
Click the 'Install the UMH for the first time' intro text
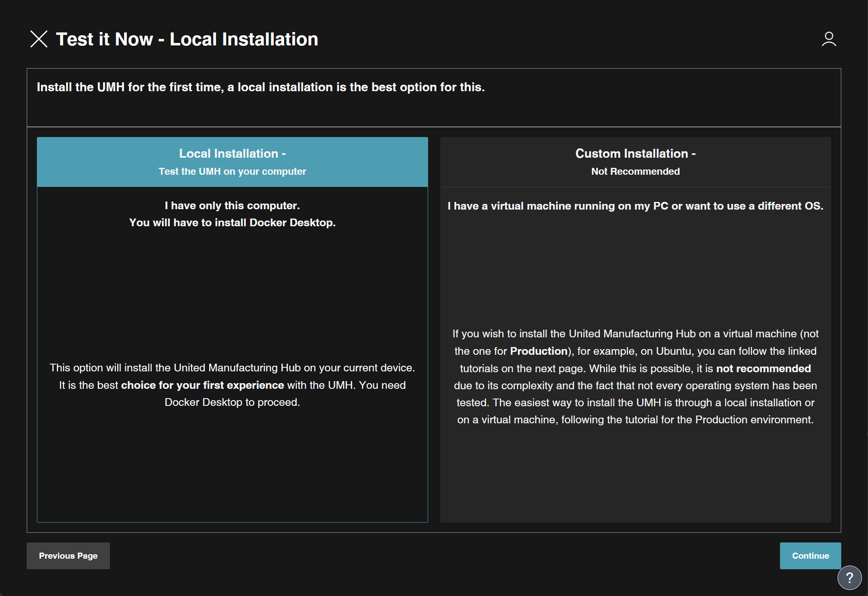261,87
